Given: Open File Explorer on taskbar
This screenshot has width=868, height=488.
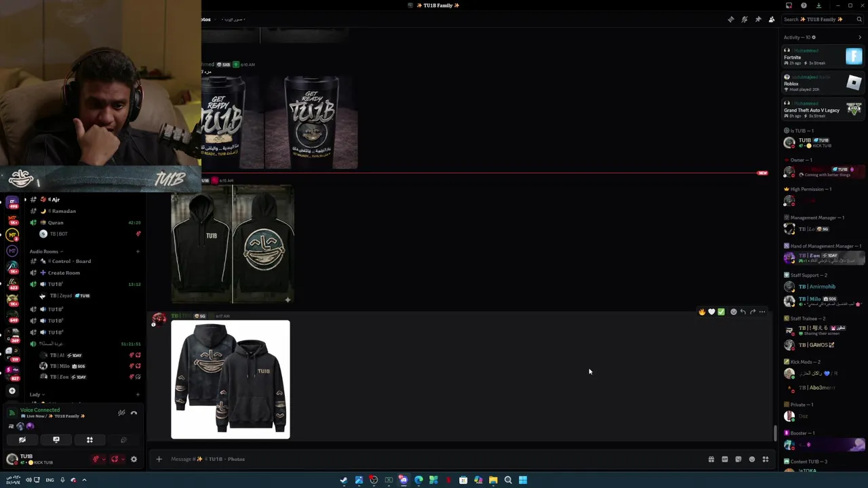Looking at the screenshot, I should (x=493, y=480).
